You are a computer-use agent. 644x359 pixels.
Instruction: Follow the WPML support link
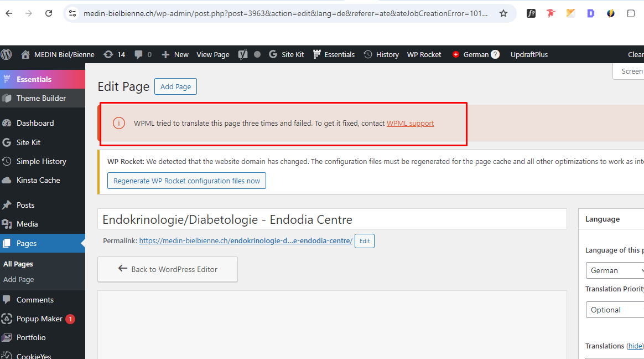click(x=410, y=124)
